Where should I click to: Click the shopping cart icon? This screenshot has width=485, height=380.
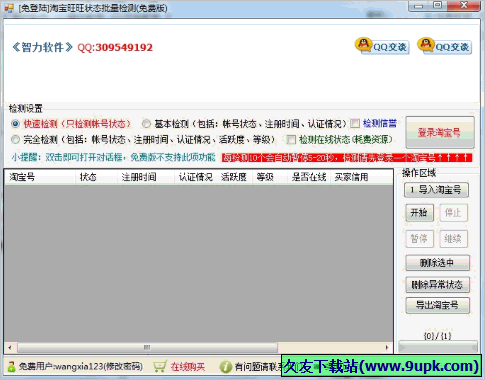(160, 367)
